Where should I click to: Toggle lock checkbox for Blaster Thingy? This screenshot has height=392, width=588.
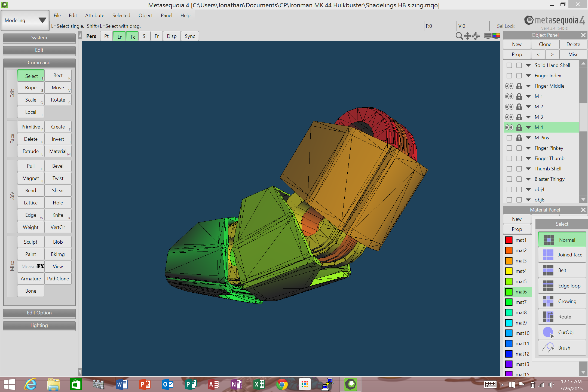pos(519,179)
